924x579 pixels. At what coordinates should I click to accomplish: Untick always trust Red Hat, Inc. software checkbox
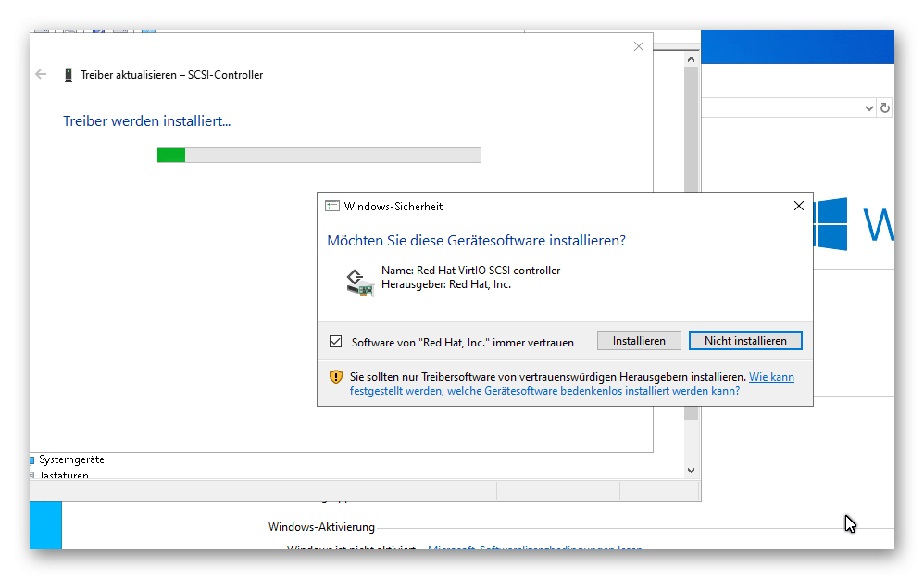[336, 342]
